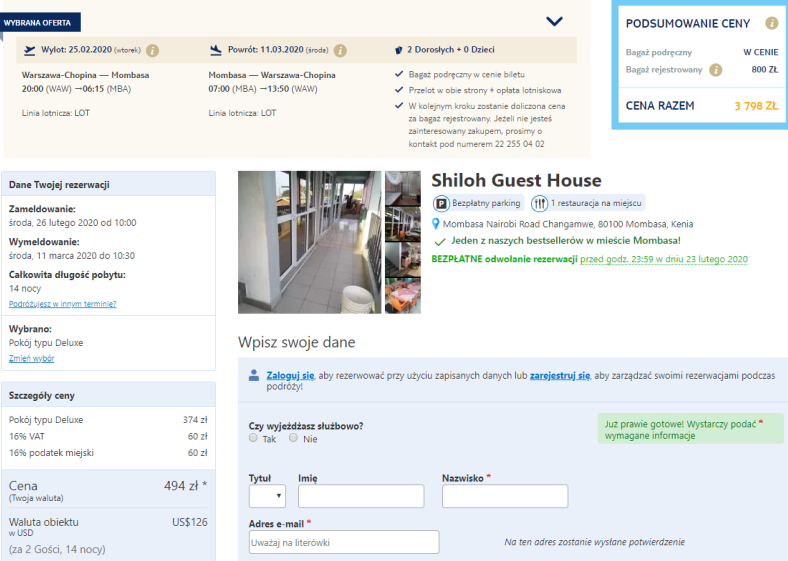Click Mombasa — Warszawa-Chopina route text
Screen dimensions: 788x561
coord(272,75)
